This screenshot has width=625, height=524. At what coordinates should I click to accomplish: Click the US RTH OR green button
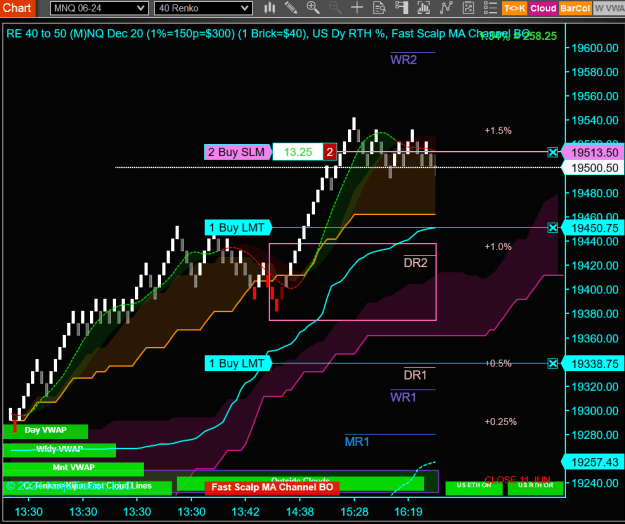(x=535, y=488)
